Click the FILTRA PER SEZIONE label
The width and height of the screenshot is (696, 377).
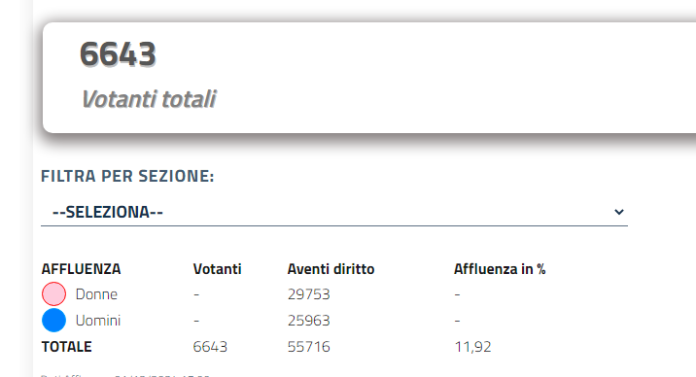[127, 176]
